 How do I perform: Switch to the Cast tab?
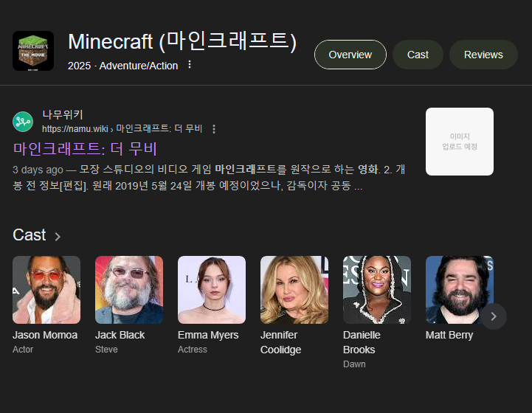coord(418,55)
